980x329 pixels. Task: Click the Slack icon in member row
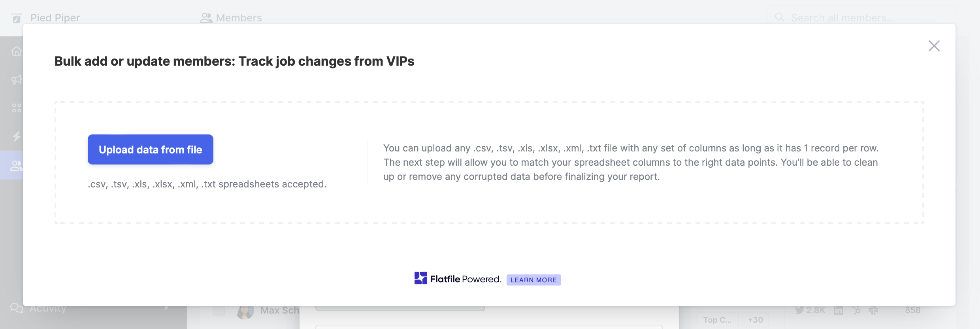pyautogui.click(x=873, y=310)
